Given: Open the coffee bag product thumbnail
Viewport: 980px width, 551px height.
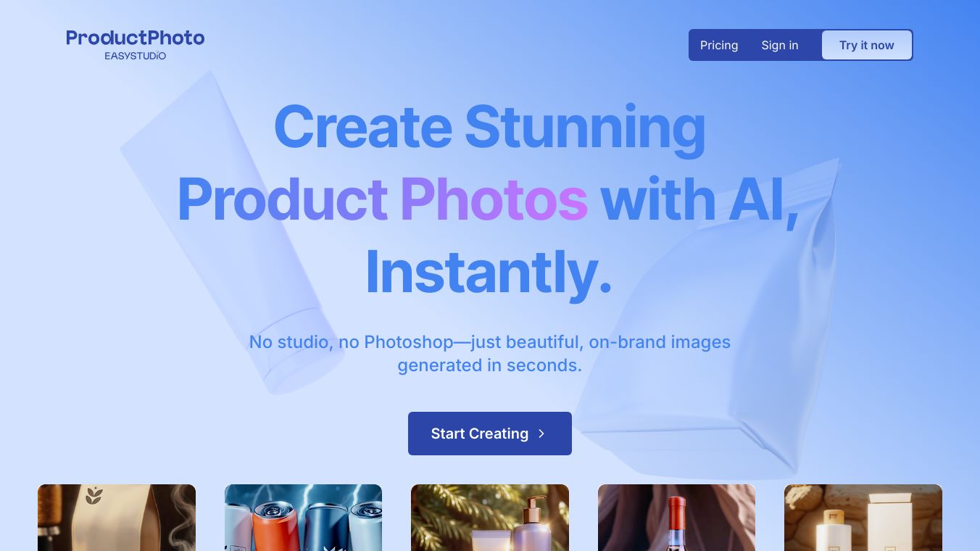Looking at the screenshot, I should 117,518.
